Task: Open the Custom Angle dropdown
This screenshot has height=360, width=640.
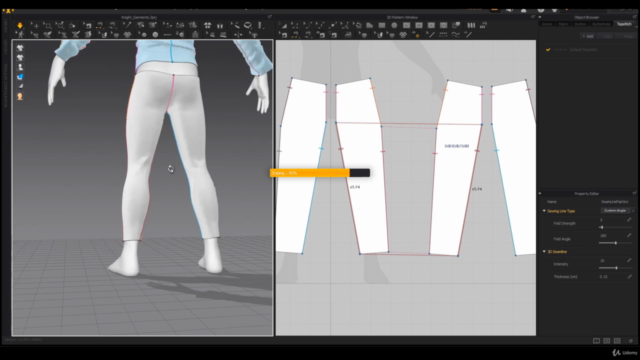Action: [618, 211]
